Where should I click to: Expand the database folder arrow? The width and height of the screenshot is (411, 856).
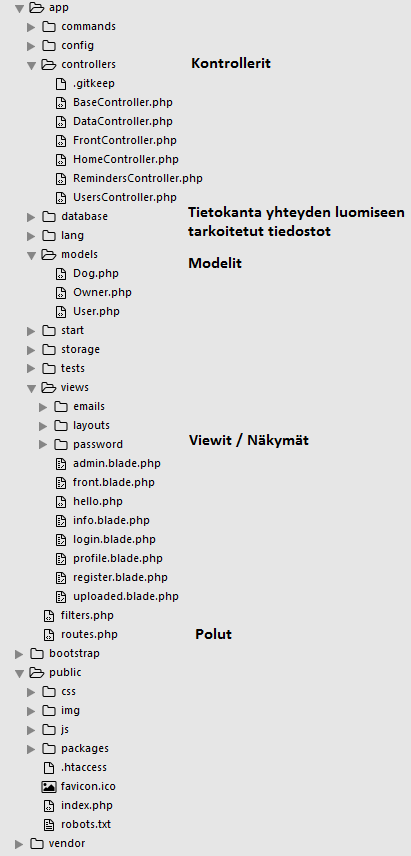[31, 217]
